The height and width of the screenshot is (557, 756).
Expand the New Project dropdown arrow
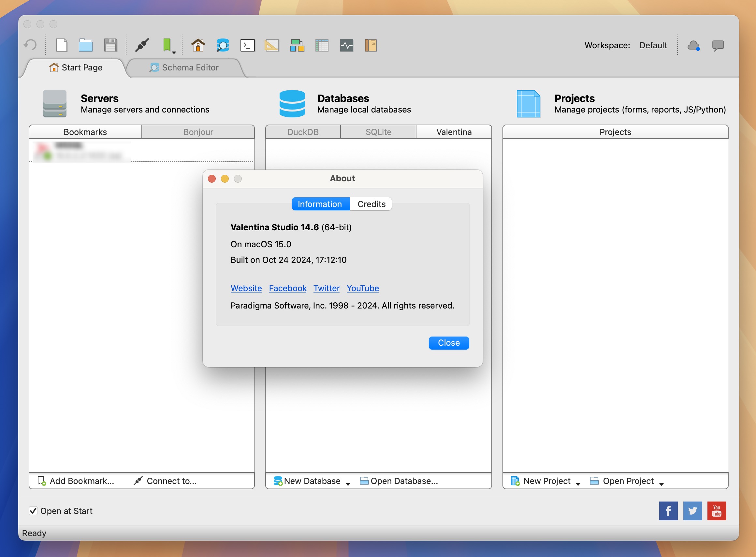pyautogui.click(x=578, y=484)
